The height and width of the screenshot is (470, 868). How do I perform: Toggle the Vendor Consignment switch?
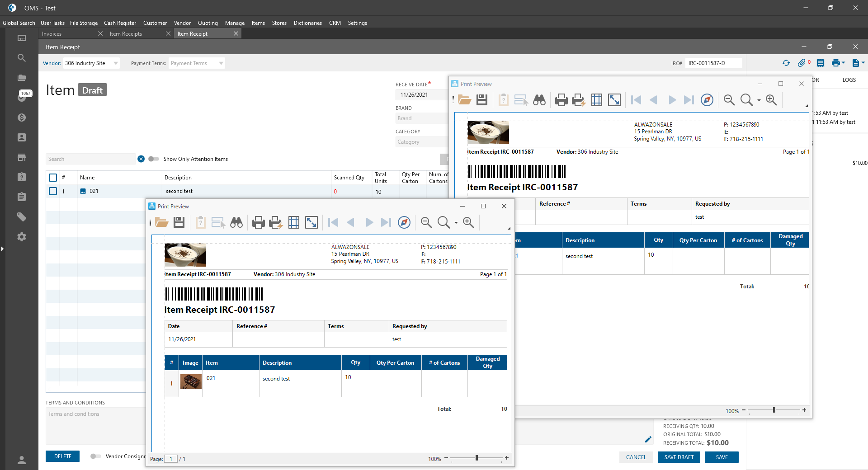95,456
